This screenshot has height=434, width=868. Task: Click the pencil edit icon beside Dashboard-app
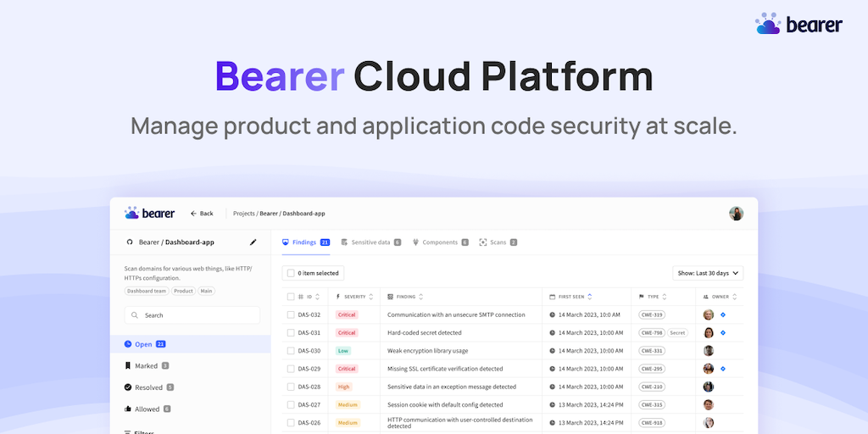pos(253,242)
